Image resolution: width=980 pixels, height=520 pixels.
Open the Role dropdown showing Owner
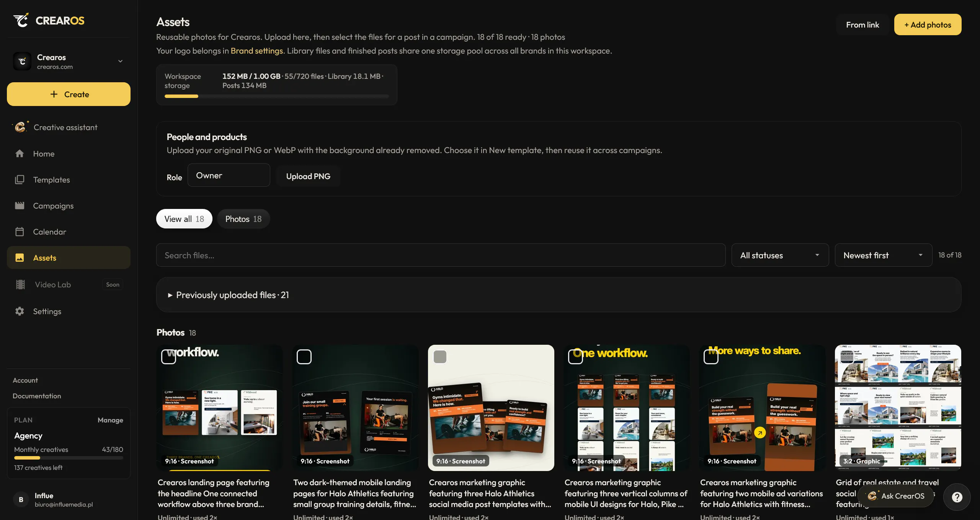tap(229, 175)
